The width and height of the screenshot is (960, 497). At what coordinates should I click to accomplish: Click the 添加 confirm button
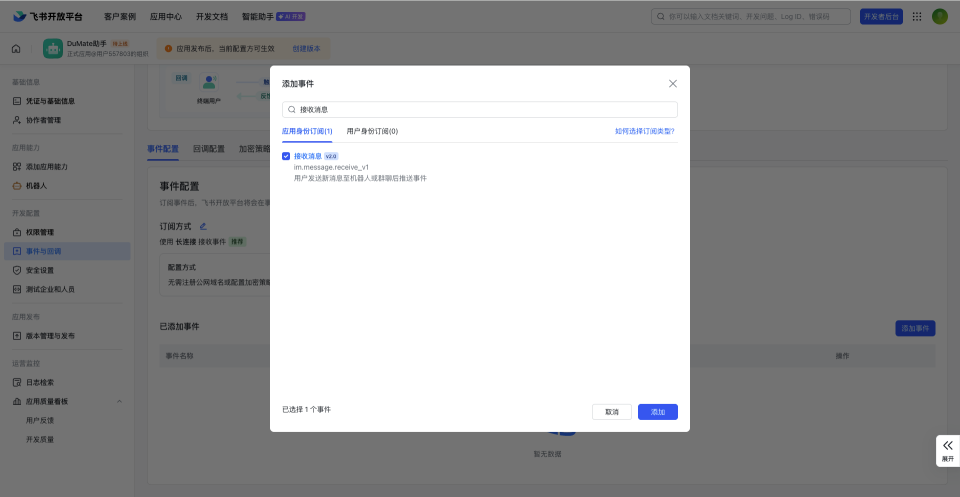tap(657, 412)
